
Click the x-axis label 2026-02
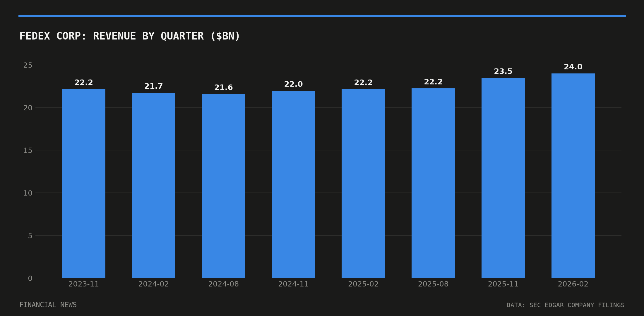[x=573, y=284]
